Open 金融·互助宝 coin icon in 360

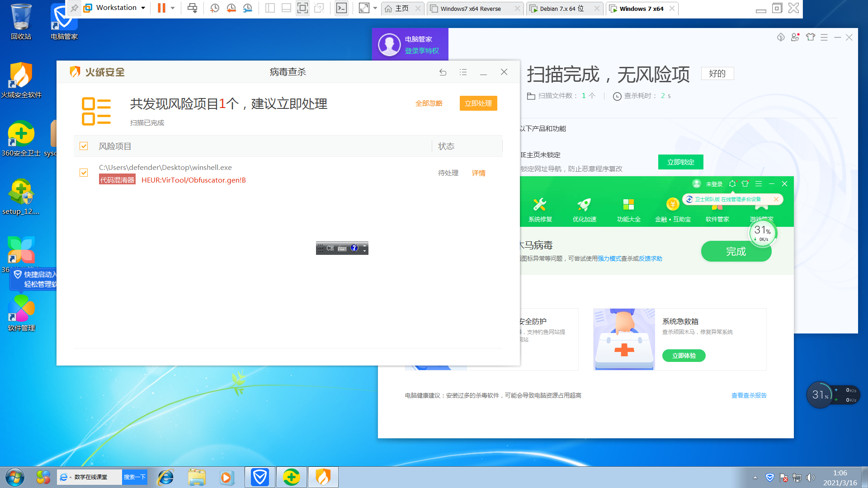pos(673,210)
